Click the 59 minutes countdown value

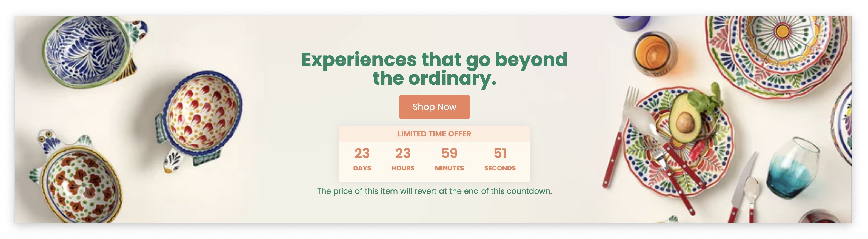449,153
